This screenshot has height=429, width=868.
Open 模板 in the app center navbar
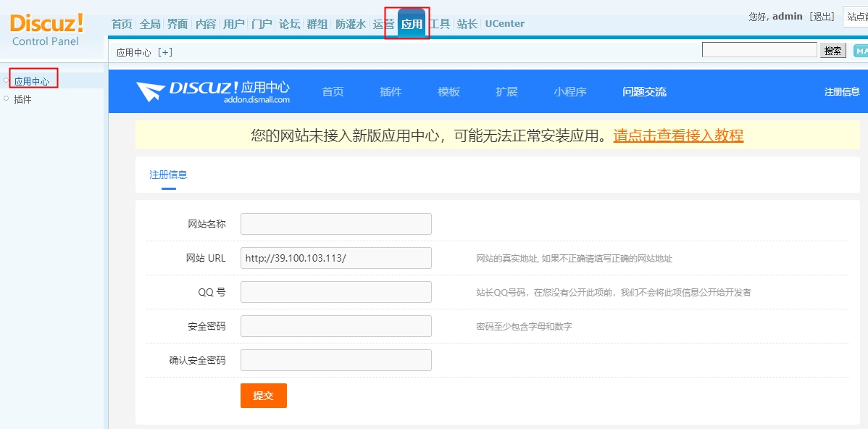448,92
